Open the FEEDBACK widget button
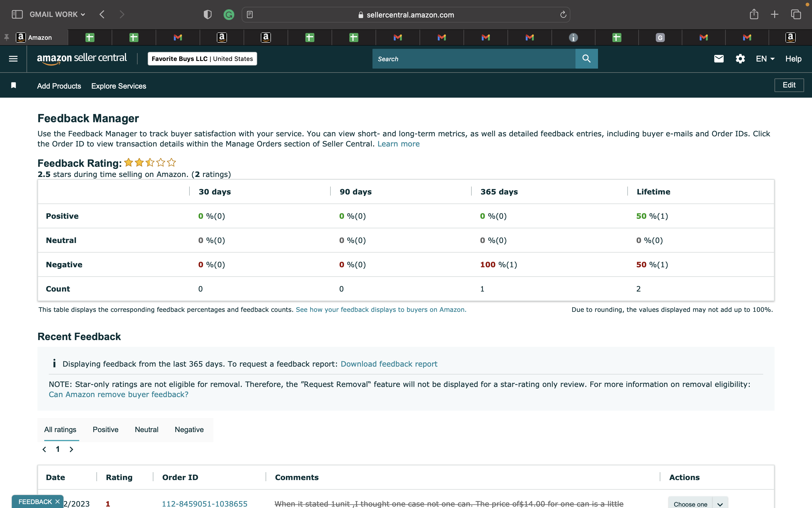The height and width of the screenshot is (508, 812). (x=35, y=502)
